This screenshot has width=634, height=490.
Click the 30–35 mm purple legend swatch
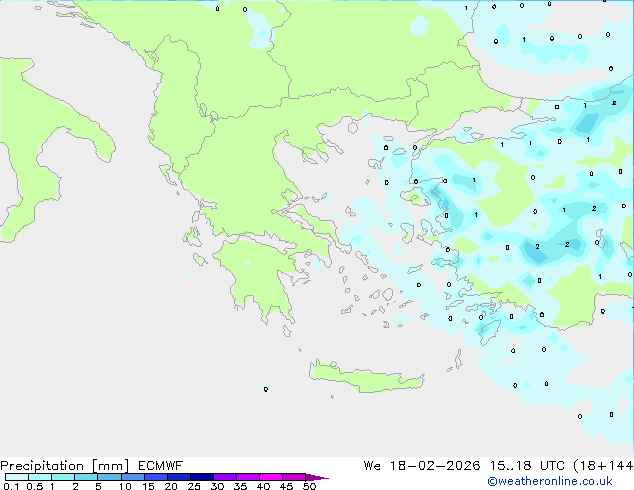point(225,477)
